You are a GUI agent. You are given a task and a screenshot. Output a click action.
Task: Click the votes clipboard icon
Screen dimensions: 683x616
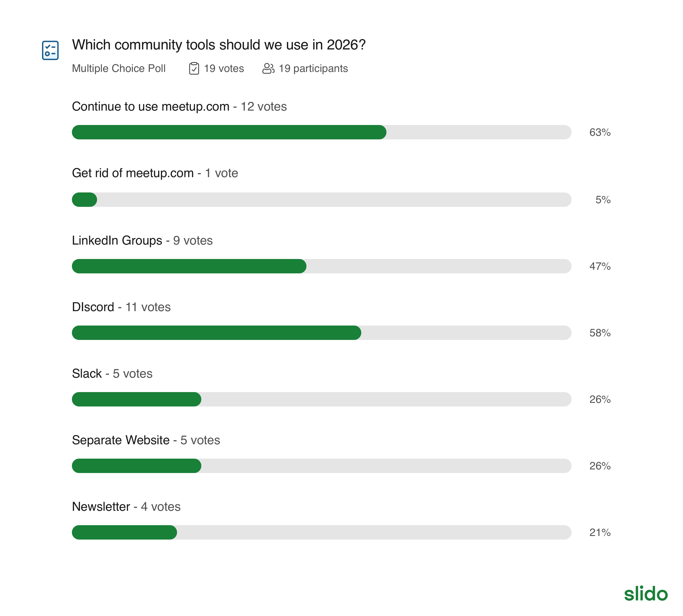point(194,68)
